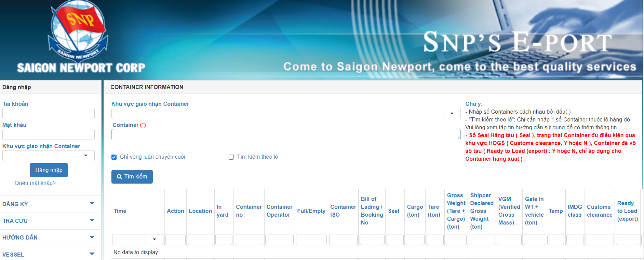Click the Action column filter field

[175, 240]
